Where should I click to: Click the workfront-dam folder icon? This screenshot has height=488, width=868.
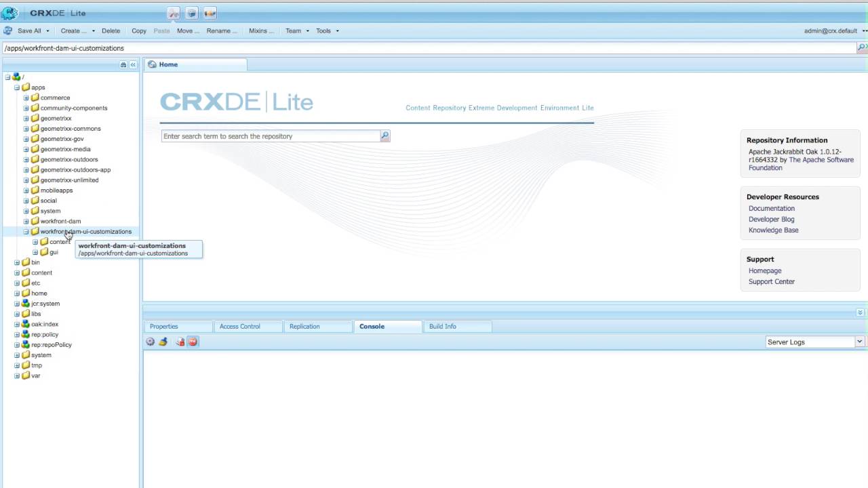pos(35,221)
